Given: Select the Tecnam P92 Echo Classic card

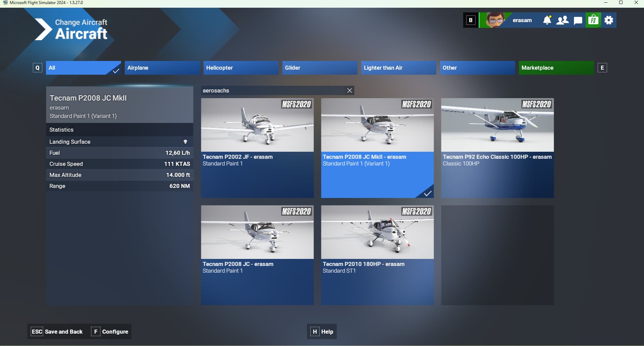Looking at the screenshot, I should coord(497,148).
